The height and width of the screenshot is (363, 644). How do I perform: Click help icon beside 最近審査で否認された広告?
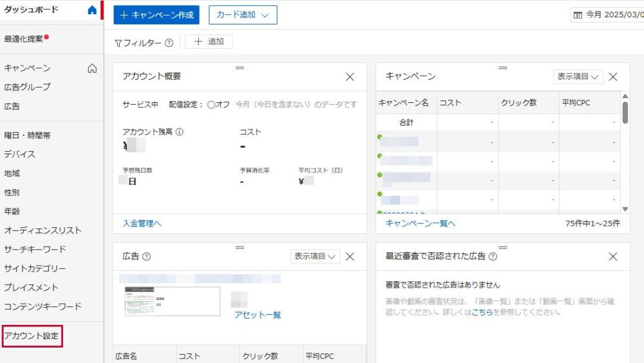point(493,256)
